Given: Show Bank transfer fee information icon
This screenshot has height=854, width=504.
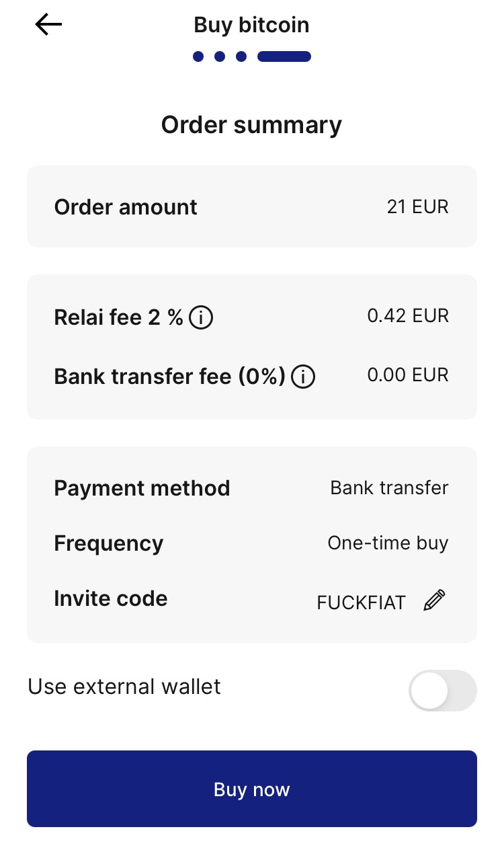Looking at the screenshot, I should pyautogui.click(x=303, y=377).
